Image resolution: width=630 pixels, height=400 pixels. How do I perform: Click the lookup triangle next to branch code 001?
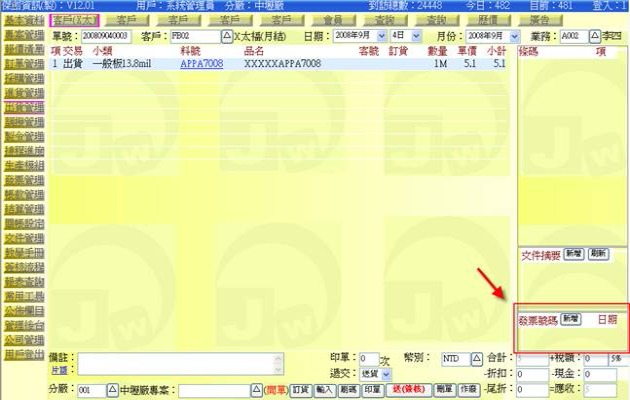point(112,390)
